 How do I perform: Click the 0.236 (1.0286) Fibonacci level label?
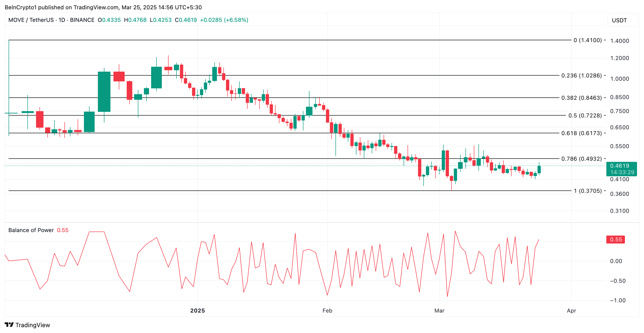click(581, 76)
